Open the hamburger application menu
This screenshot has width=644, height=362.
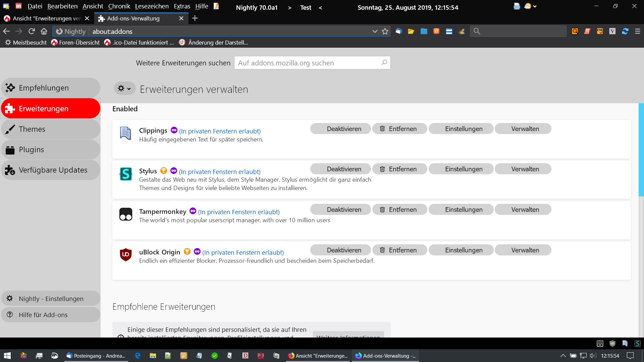(x=637, y=31)
